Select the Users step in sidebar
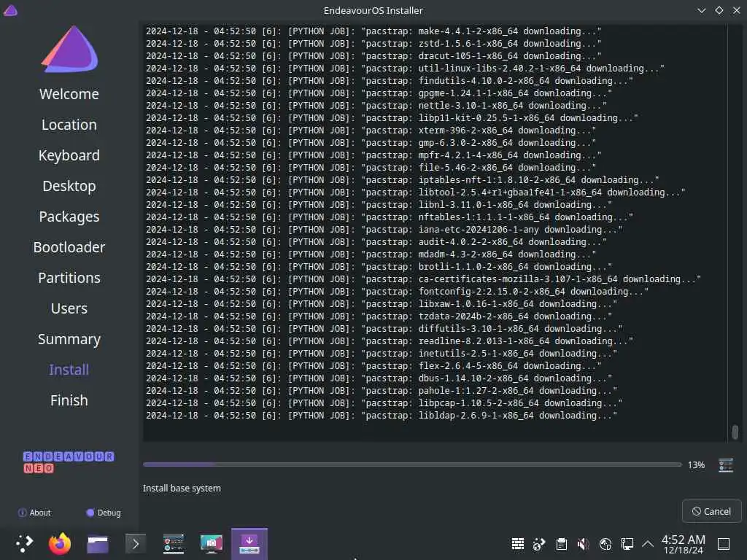Screen dimensions: 747x560 click(69, 308)
